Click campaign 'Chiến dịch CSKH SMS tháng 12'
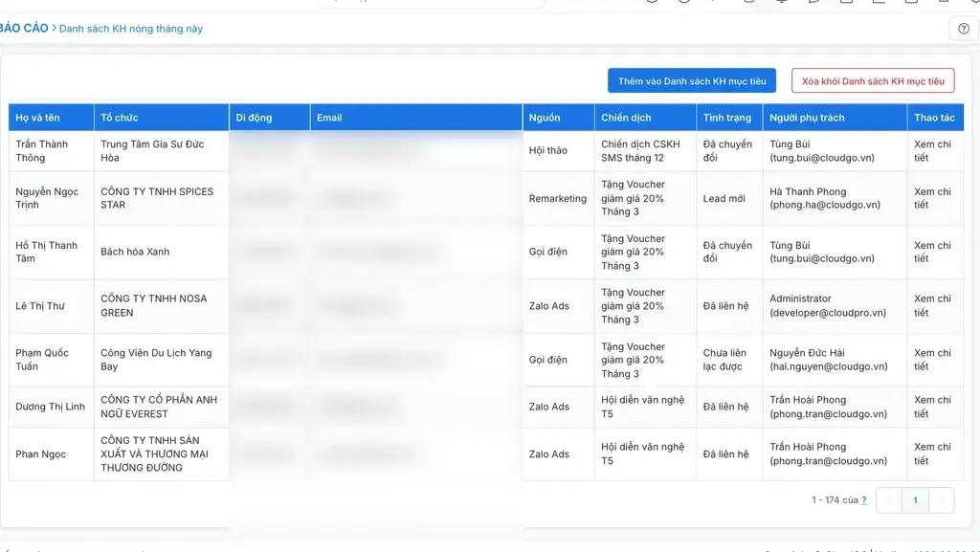 pos(640,151)
